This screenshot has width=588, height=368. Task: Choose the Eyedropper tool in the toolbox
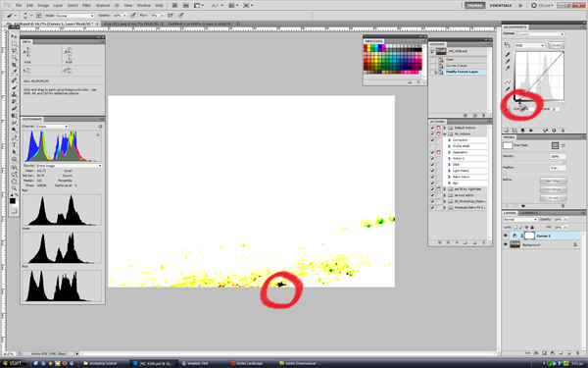click(x=15, y=72)
